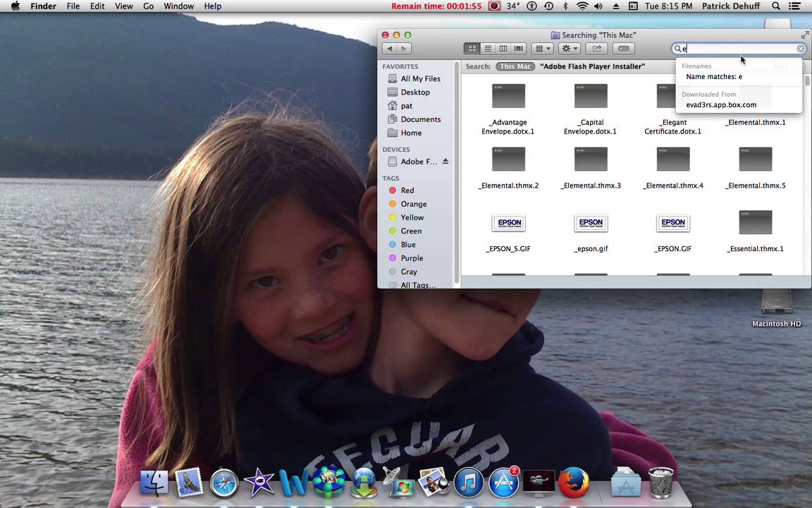Open the Go menu
Viewport: 812px width, 508px height.
(x=149, y=6)
